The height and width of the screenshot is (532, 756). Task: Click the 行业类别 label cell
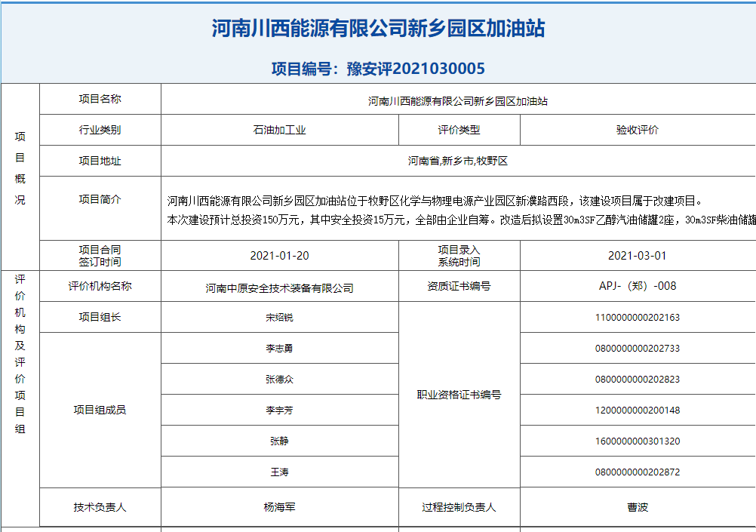(100, 130)
